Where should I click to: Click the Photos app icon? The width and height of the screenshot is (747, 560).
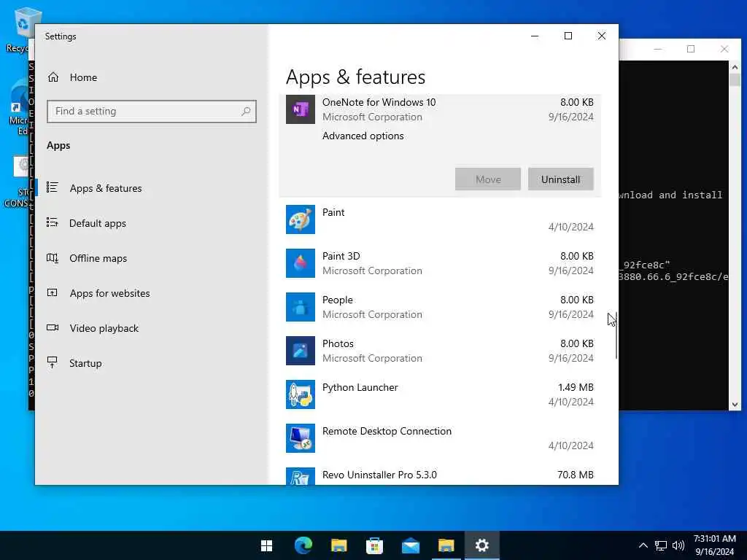(x=300, y=351)
